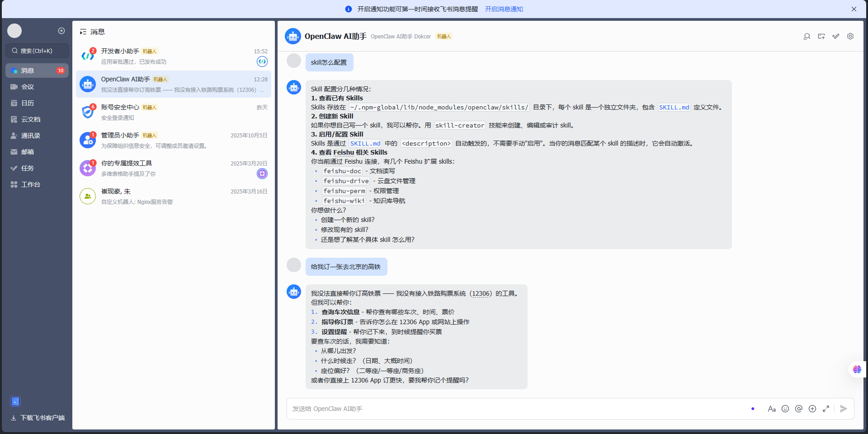Screen dimensions: 868x434
Task: Click the create group chat icon
Action: [x=821, y=36]
